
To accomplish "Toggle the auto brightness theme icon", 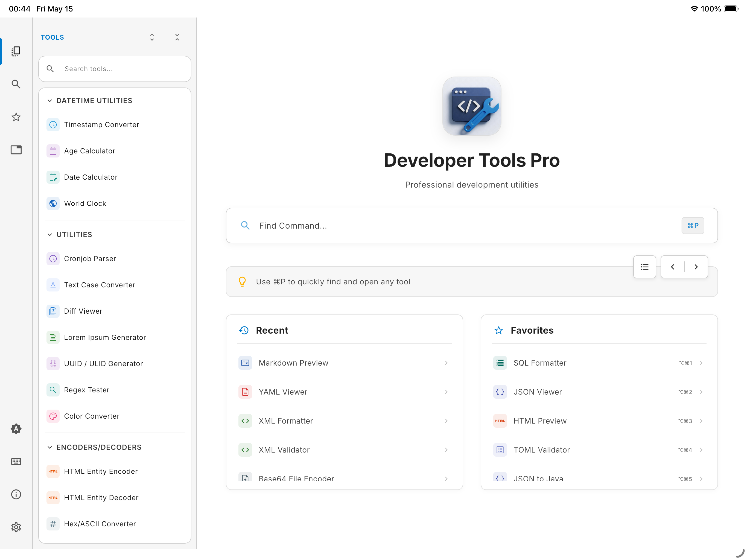I will point(16,428).
